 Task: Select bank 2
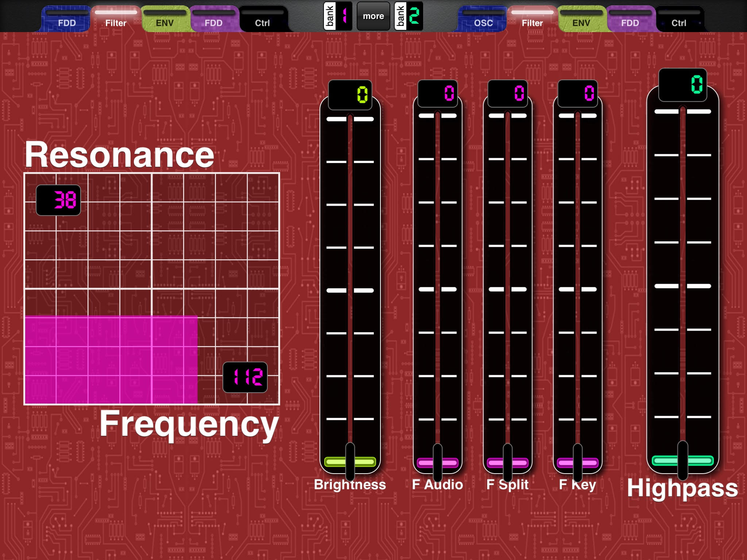(x=409, y=16)
